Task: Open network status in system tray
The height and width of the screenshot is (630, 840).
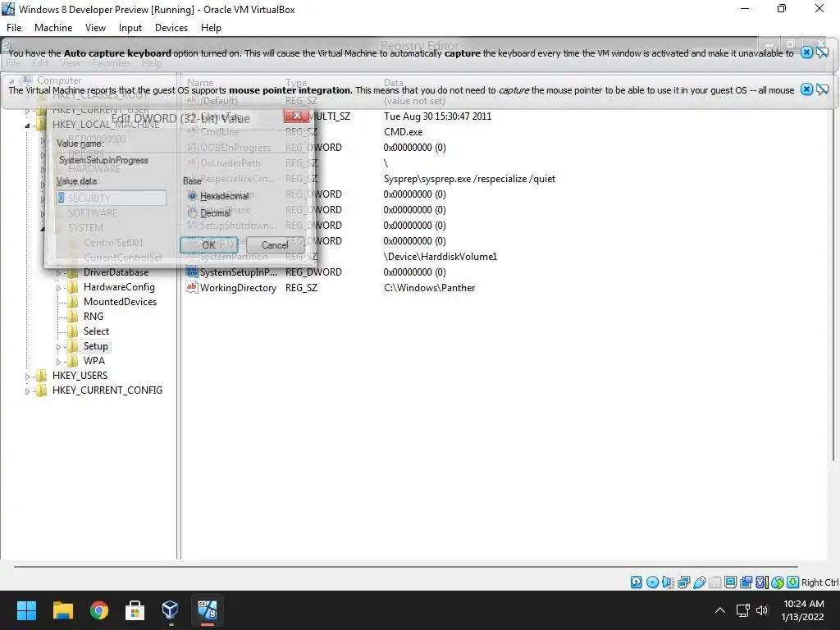Action: tap(742, 610)
